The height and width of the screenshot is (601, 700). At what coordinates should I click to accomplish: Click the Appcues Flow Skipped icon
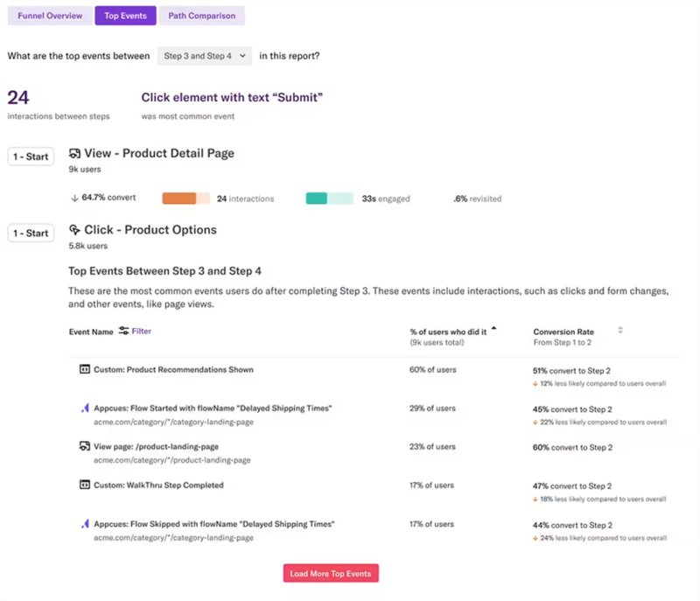click(85, 524)
